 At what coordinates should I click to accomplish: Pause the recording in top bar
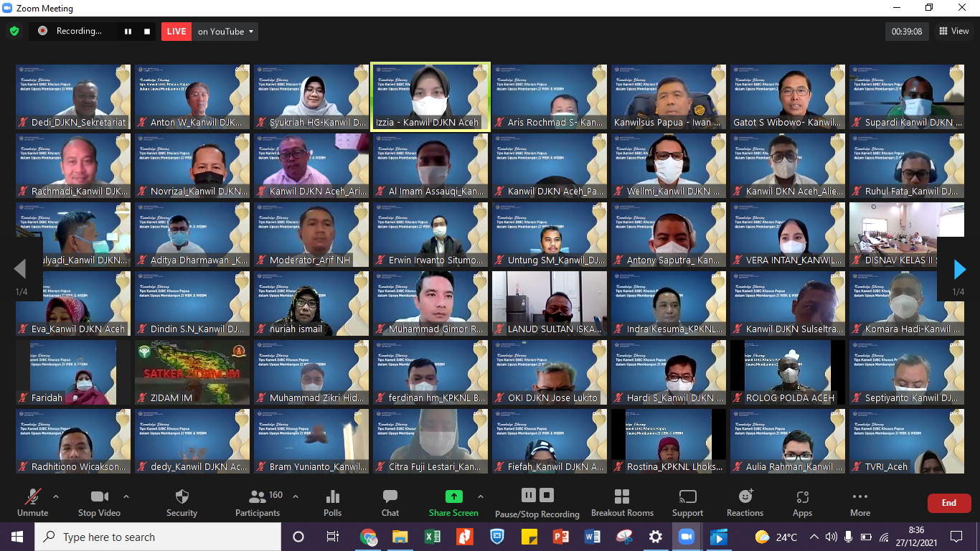click(128, 32)
